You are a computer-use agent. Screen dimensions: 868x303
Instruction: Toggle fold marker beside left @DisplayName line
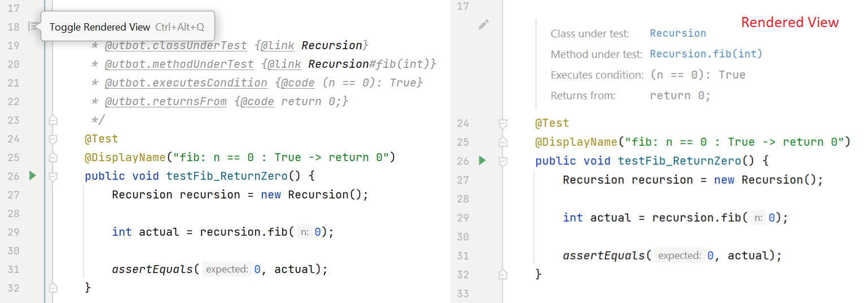(52, 157)
